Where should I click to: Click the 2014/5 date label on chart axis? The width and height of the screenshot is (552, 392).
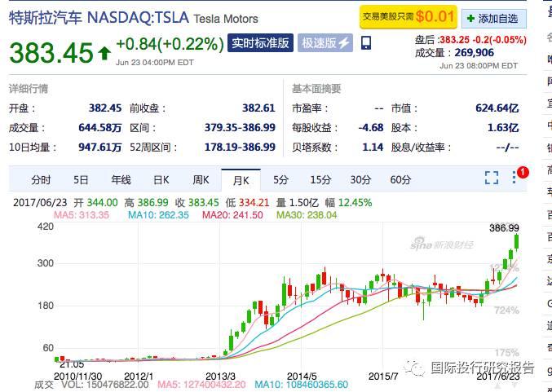coord(302,377)
